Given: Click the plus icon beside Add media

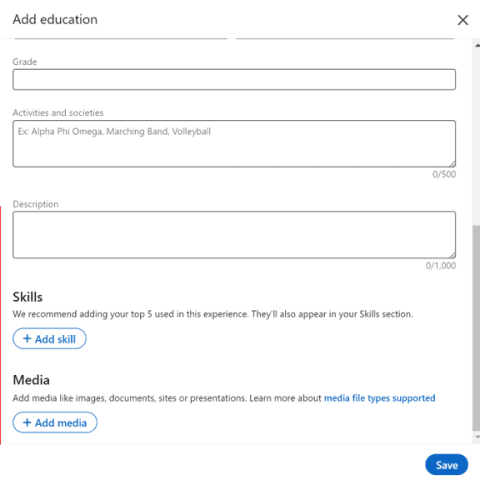Looking at the screenshot, I should (x=27, y=422).
